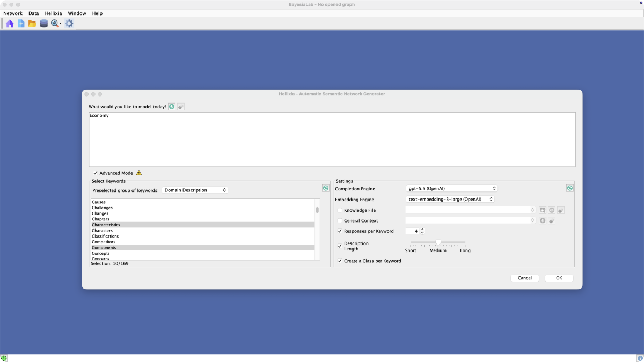Viewport: 644px width, 362px height.
Task: Open the Preselected group of keywords dropdown
Action: pos(195,190)
